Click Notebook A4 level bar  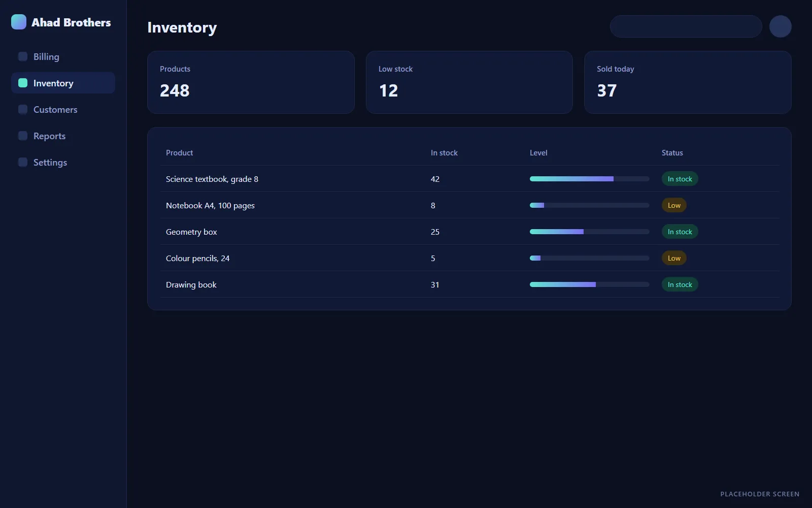pos(590,205)
